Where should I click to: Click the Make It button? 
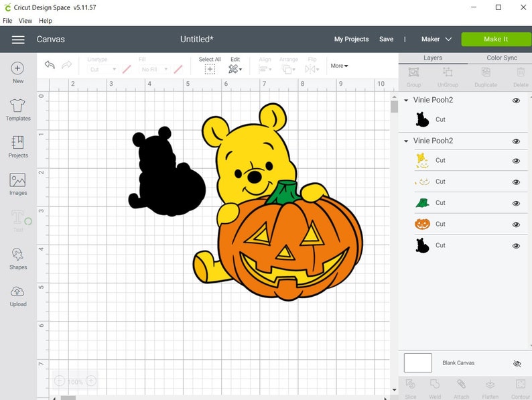[496, 40]
